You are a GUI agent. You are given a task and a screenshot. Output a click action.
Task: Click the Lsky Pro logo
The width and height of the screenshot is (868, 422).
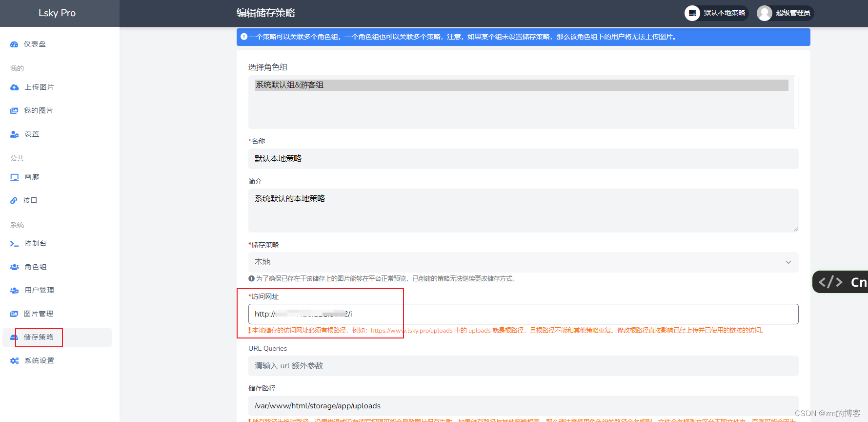click(57, 13)
